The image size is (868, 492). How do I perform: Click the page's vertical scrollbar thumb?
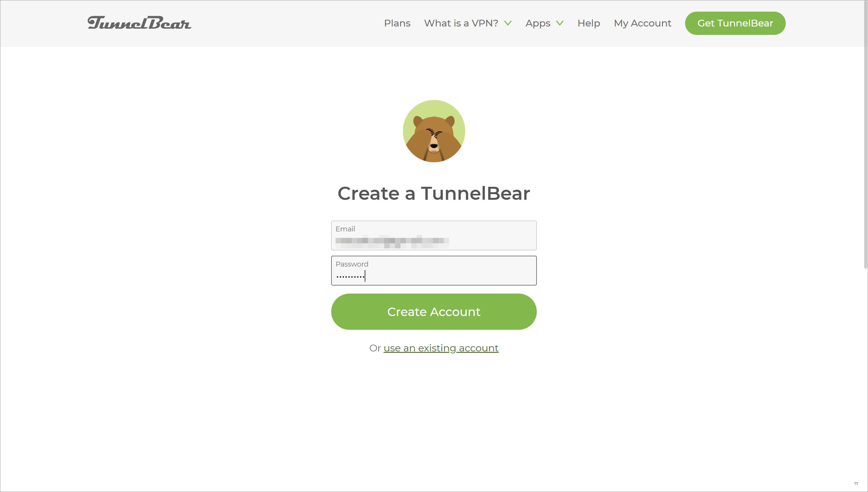tap(865, 135)
